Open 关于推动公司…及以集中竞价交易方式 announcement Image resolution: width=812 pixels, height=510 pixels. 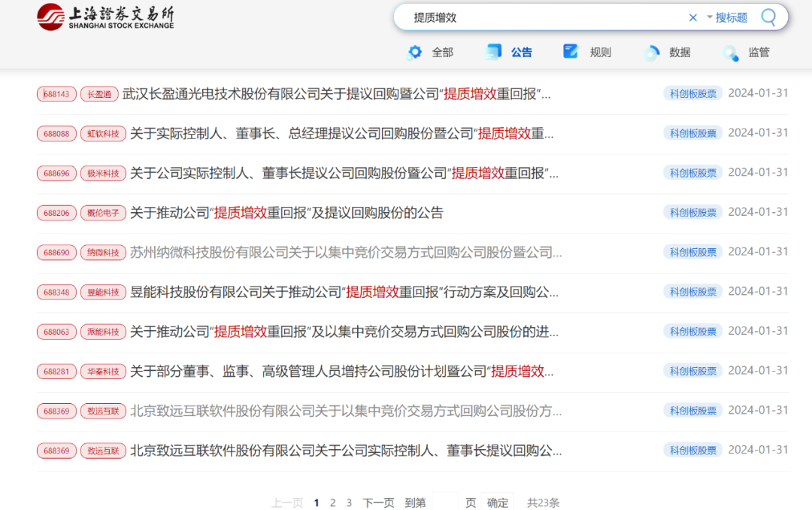point(344,332)
